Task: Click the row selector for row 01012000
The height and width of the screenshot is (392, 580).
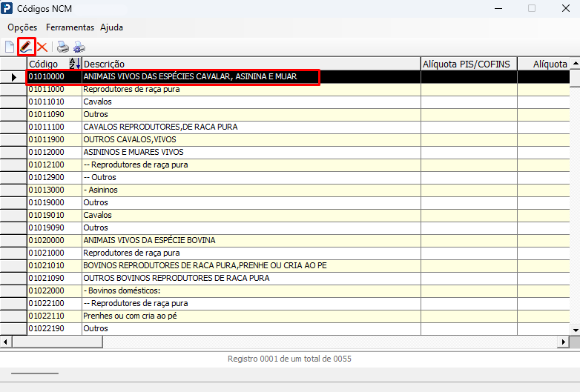Action: [x=13, y=152]
